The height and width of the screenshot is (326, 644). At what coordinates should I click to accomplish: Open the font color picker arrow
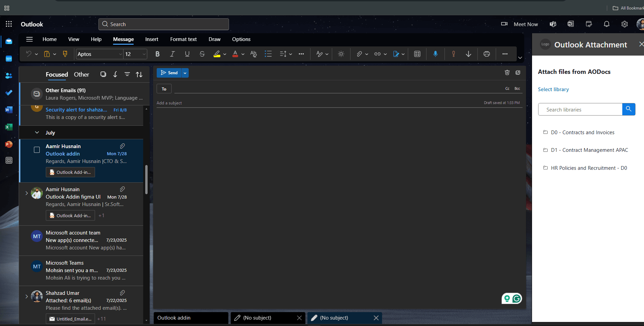243,54
